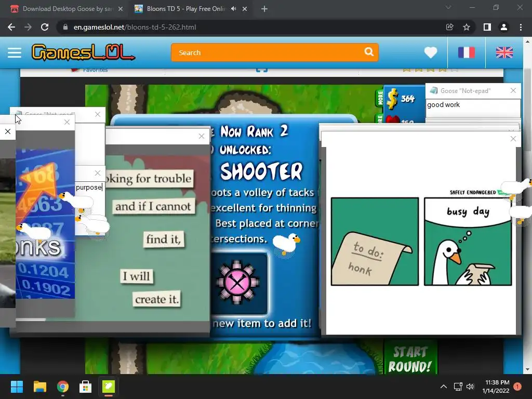Click the share page icon in the address bar

coord(449,27)
